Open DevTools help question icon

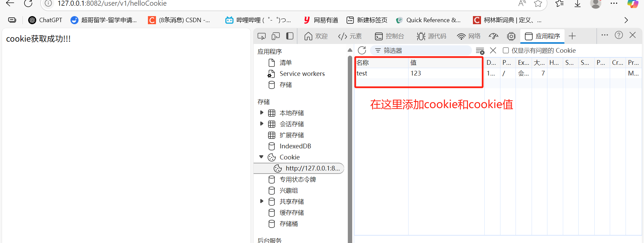(619, 35)
